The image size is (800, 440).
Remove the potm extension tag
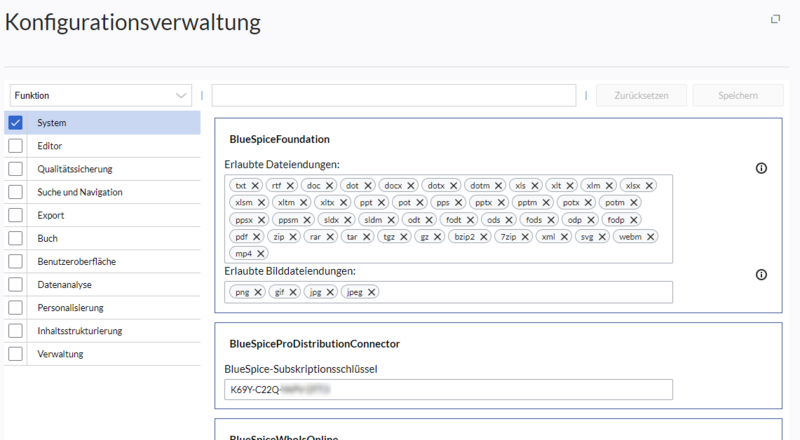634,203
